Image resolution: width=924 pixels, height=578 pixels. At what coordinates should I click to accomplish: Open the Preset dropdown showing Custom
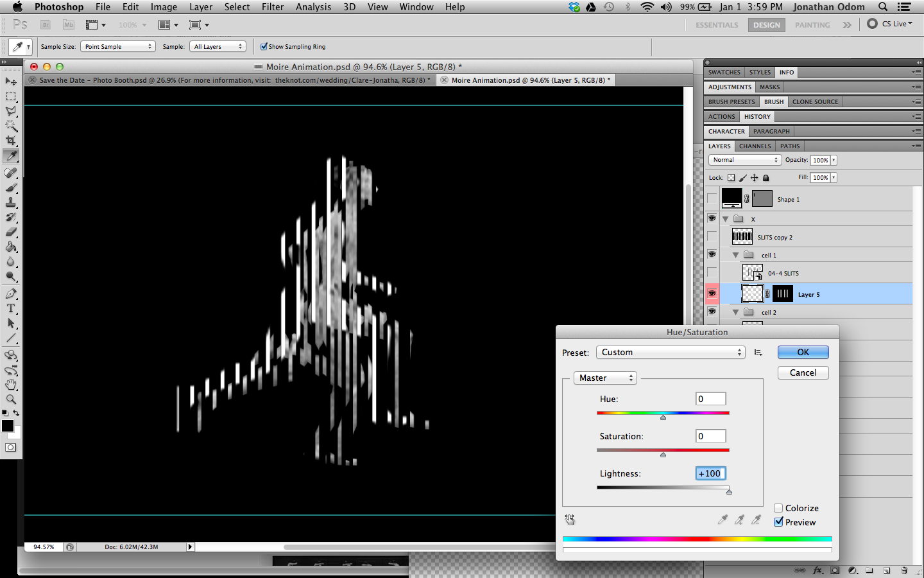670,352
